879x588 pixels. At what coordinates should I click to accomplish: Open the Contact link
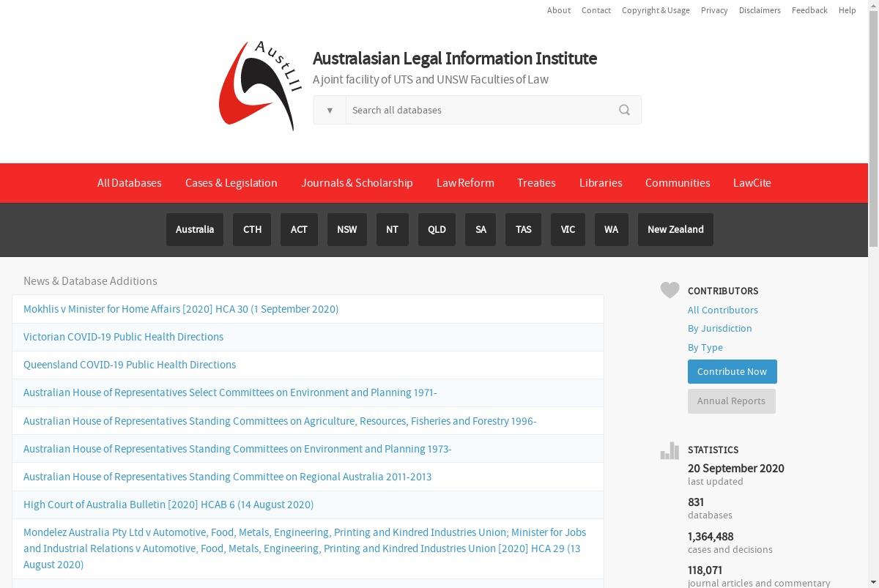[596, 10]
